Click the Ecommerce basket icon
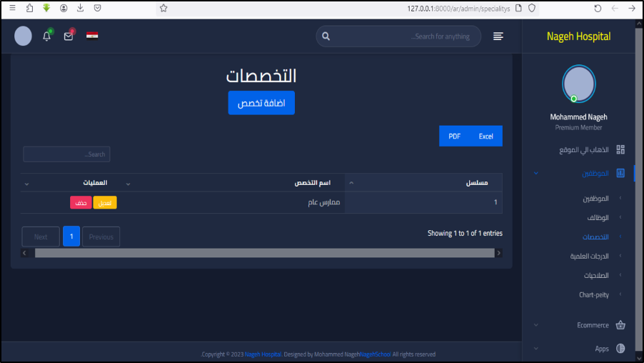This screenshot has height=363, width=644. tap(620, 325)
